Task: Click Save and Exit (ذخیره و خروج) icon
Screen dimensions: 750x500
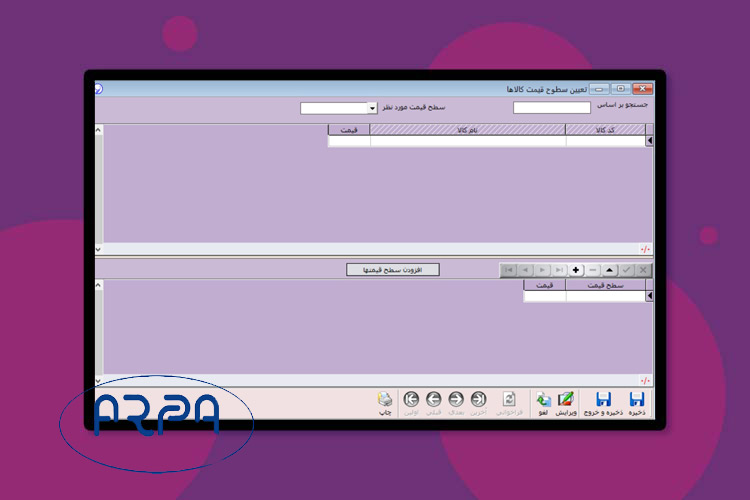Action: click(x=603, y=399)
